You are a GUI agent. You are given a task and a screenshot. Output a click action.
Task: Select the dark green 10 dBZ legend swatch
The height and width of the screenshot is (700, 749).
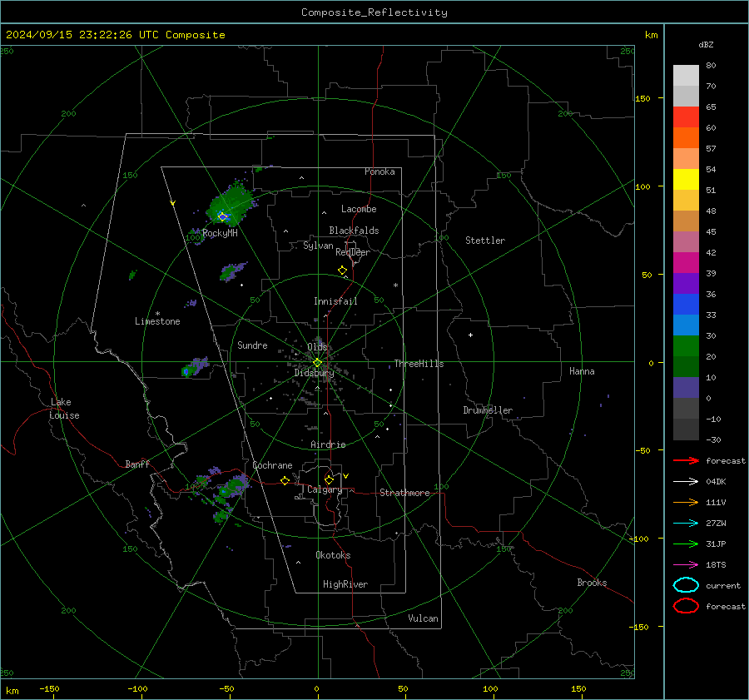click(x=686, y=367)
